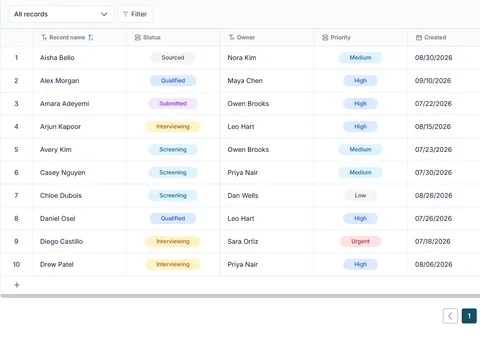Screen dimensions: 480x360
Task: Click created date 09/10/2026
Action: tap(433, 81)
